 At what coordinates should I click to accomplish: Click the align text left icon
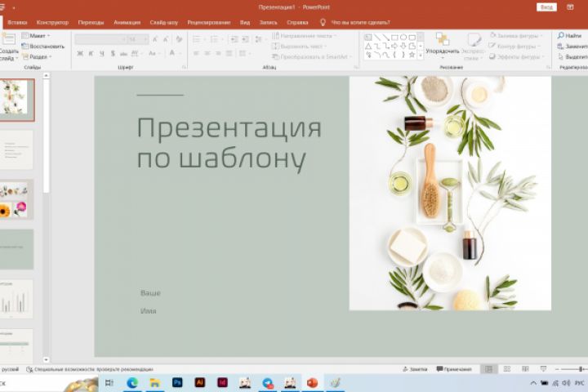tap(196, 54)
